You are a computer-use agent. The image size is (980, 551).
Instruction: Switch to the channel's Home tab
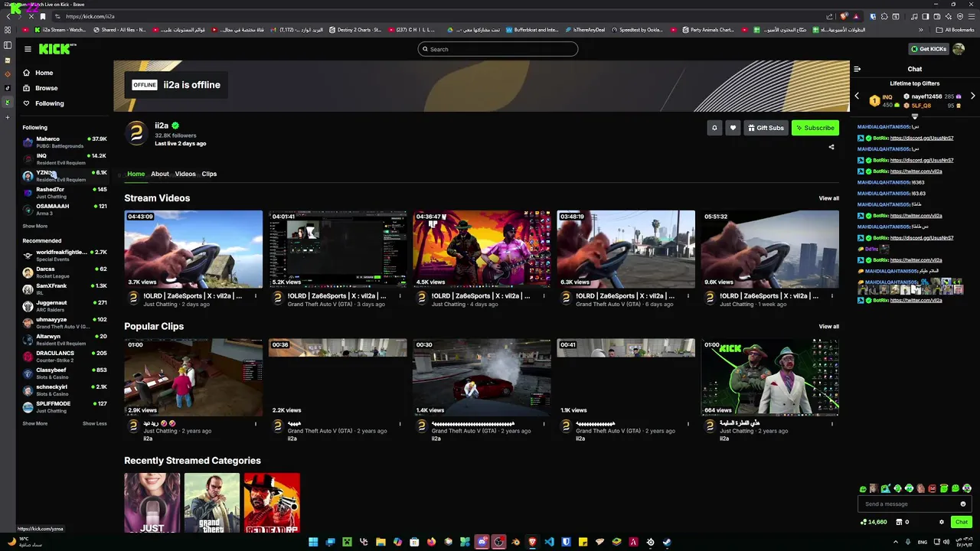click(136, 174)
